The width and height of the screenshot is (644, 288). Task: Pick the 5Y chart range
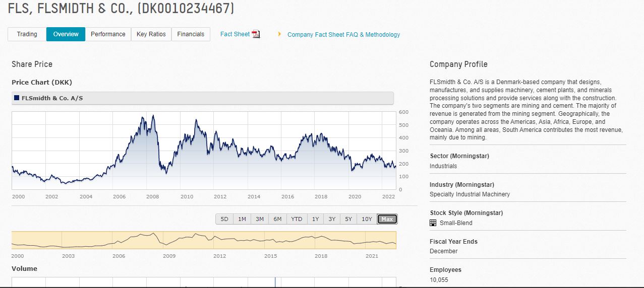[x=348, y=219]
